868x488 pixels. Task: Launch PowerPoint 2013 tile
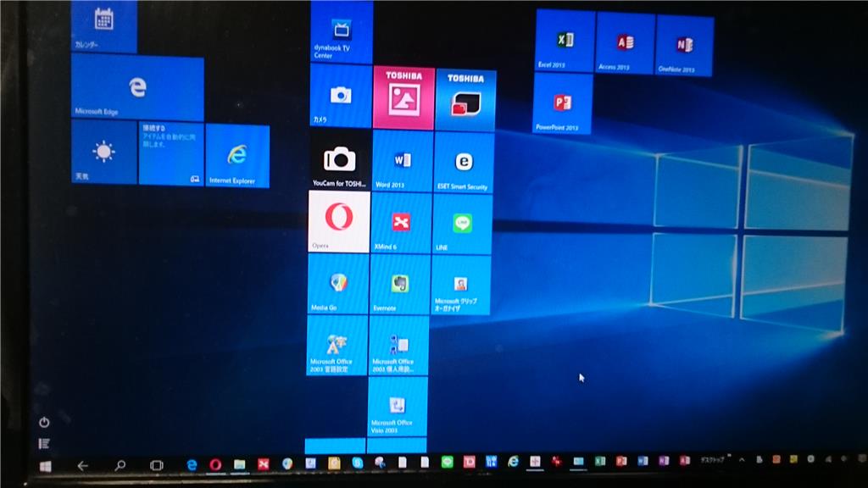tap(563, 104)
